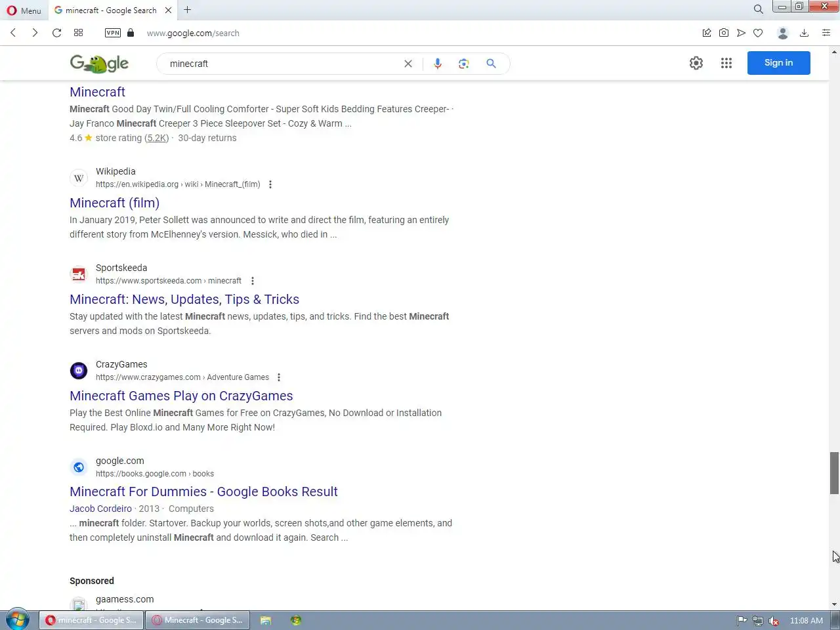Click the scrollbar down arrow
Viewport: 840px width, 630px height.
pyautogui.click(x=834, y=604)
